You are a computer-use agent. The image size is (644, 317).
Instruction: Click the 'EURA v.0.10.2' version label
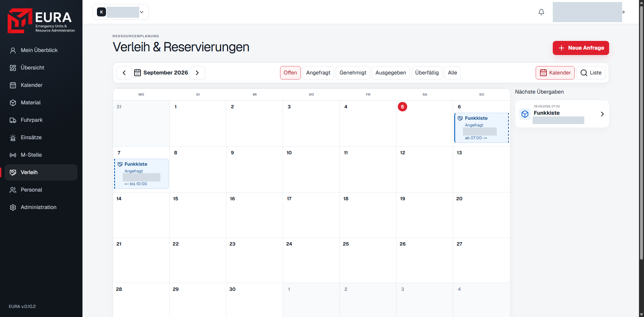22,307
